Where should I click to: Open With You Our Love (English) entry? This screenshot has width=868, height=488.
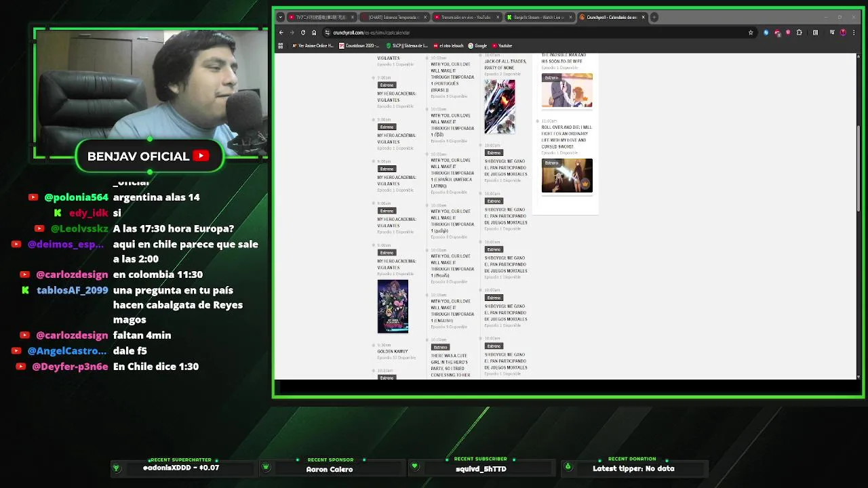point(452,311)
